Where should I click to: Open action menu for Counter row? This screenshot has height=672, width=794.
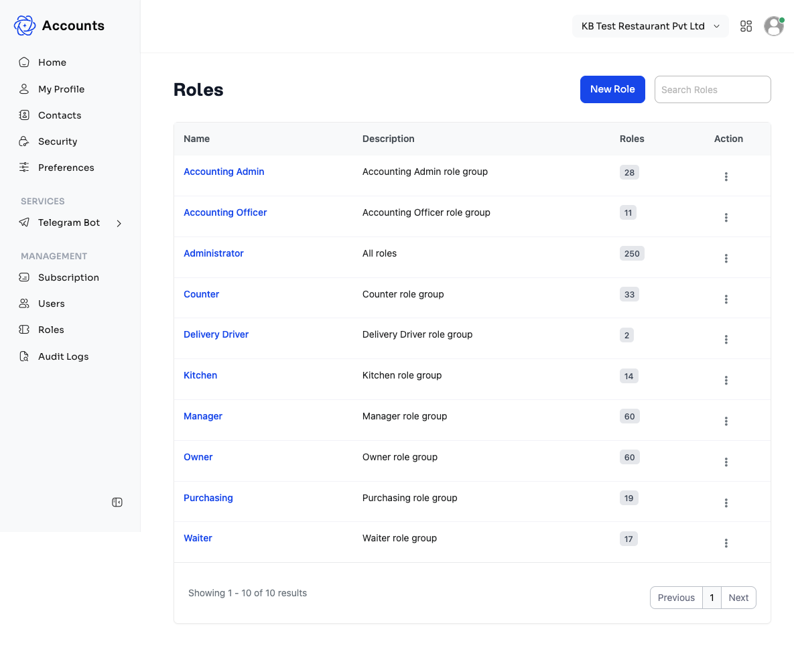click(x=726, y=299)
